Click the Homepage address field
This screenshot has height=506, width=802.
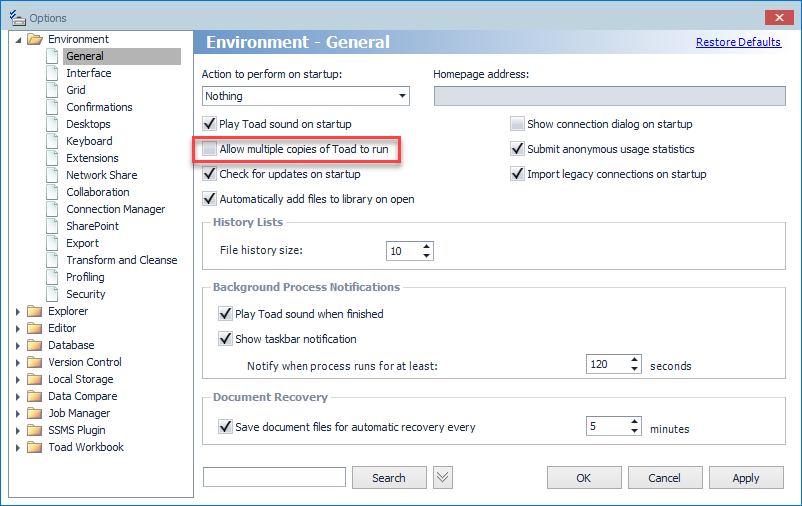(610, 96)
